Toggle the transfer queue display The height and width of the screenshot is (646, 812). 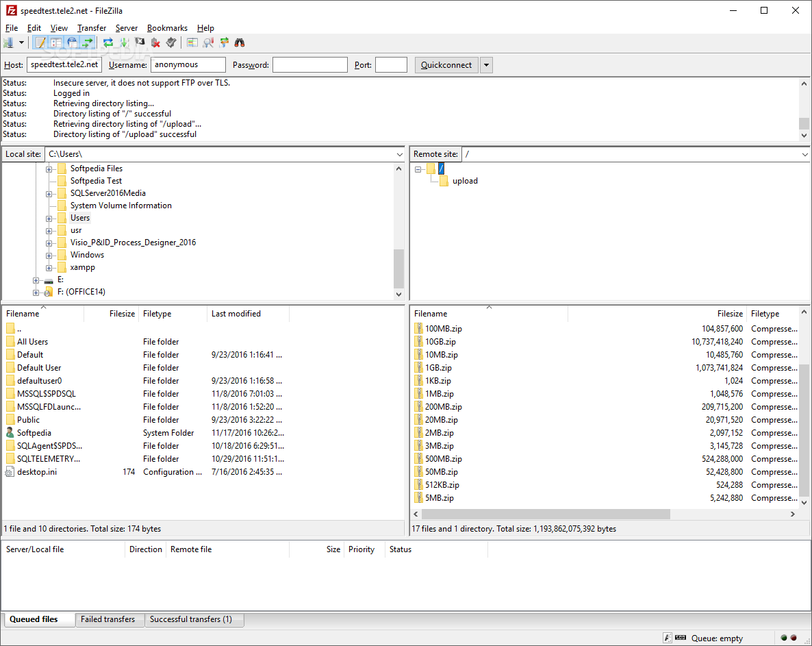(x=88, y=42)
